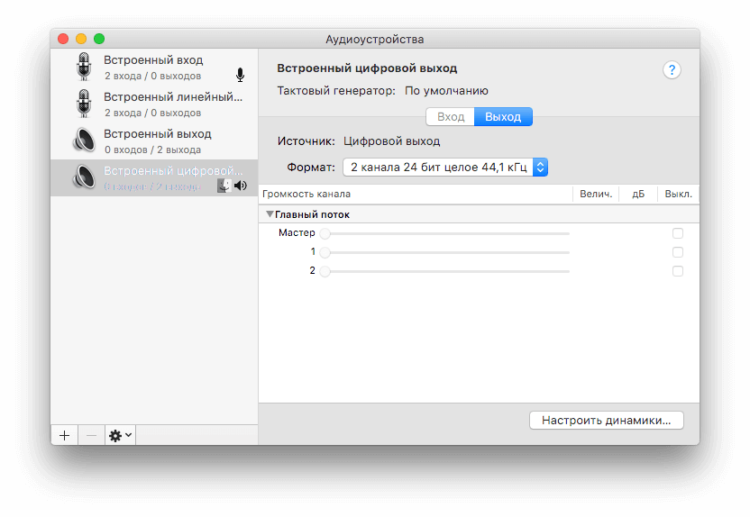The width and height of the screenshot is (750, 517).
Task: Click the default input microphone badge
Action: click(x=240, y=75)
